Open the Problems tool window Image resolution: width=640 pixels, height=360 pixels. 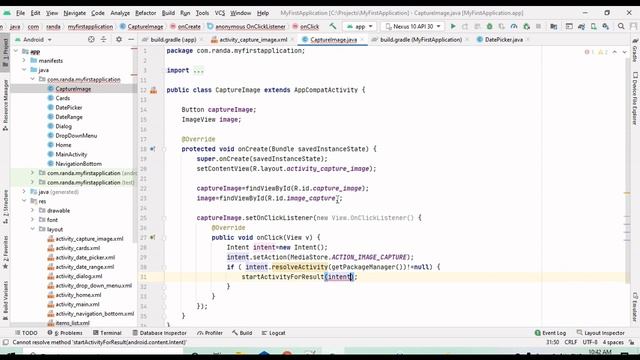(65, 333)
